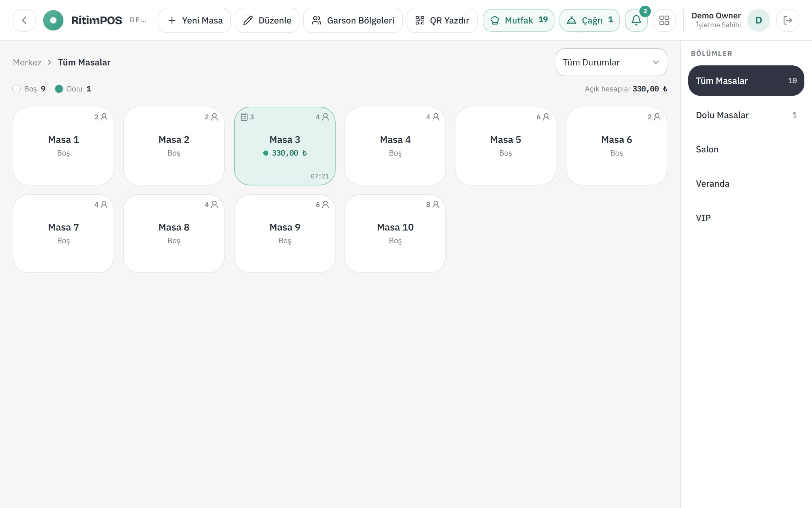Select Veranda section

746,184
